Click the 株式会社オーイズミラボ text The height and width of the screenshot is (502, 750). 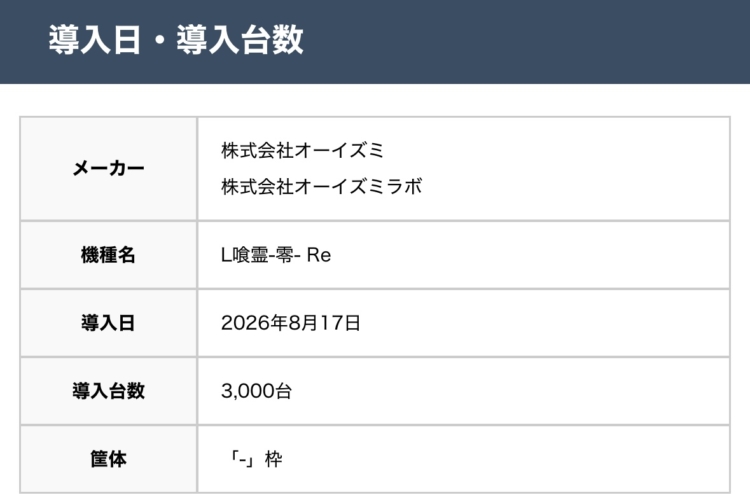(321, 186)
